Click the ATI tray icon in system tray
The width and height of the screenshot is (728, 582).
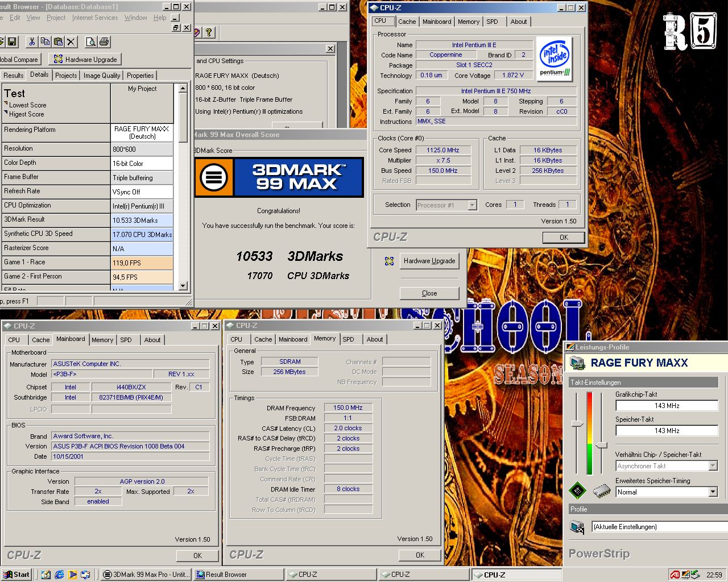675,575
